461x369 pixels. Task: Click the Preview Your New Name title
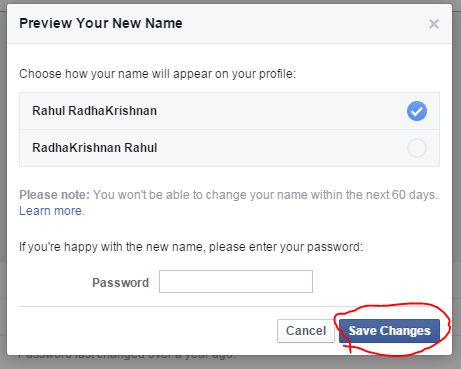point(101,23)
